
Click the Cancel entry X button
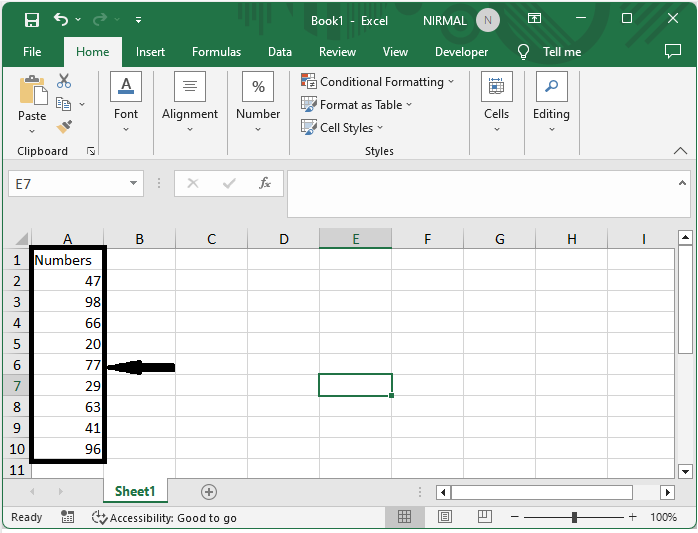click(193, 183)
